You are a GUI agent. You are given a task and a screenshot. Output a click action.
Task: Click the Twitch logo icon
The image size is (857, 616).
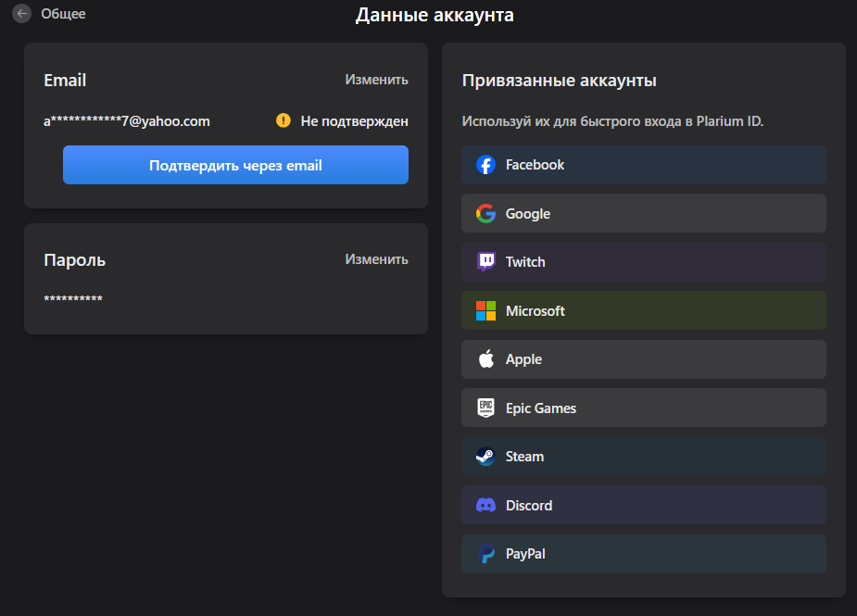point(485,262)
